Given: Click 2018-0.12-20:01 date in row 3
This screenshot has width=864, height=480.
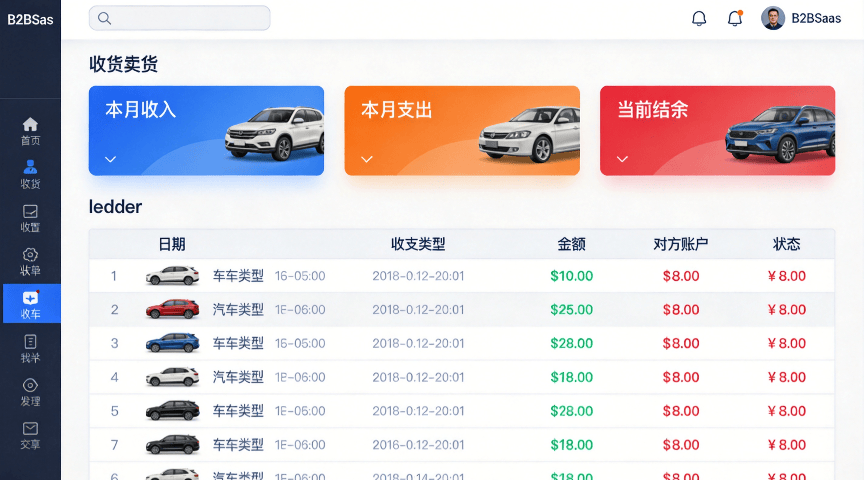Looking at the screenshot, I should point(418,343).
